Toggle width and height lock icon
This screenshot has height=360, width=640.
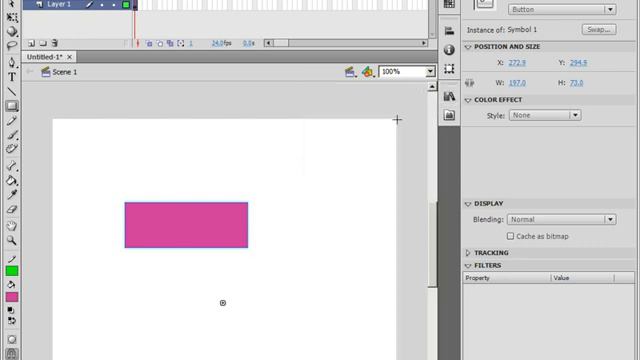(469, 83)
